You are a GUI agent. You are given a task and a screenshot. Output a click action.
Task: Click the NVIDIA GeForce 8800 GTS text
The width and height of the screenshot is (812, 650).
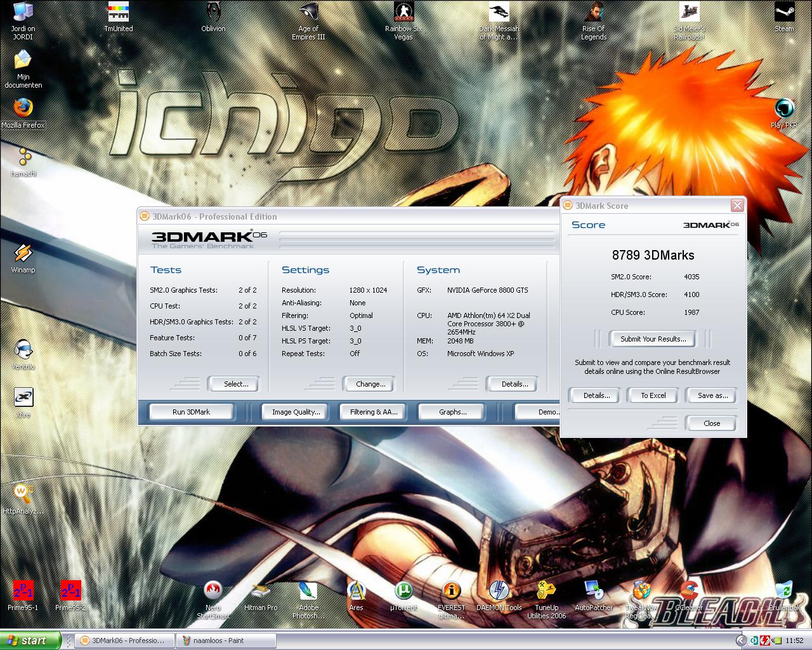(487, 290)
